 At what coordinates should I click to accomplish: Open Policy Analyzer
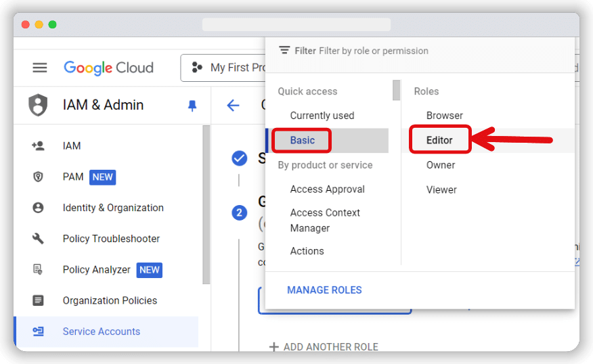[96, 269]
